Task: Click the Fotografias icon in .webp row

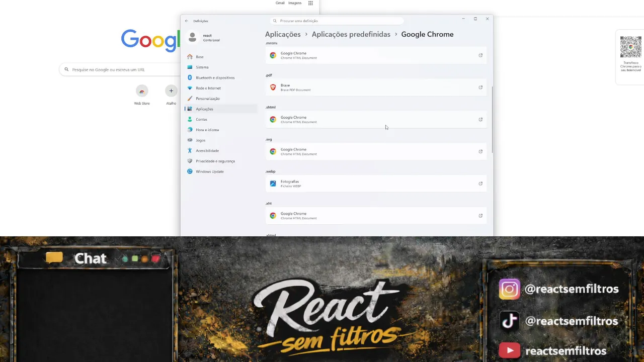Action: pyautogui.click(x=273, y=184)
